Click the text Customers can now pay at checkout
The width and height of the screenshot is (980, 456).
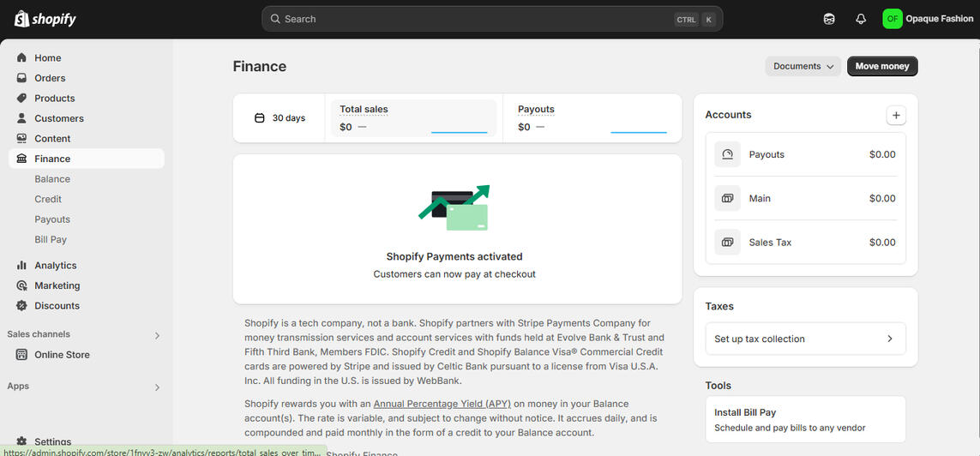click(454, 274)
